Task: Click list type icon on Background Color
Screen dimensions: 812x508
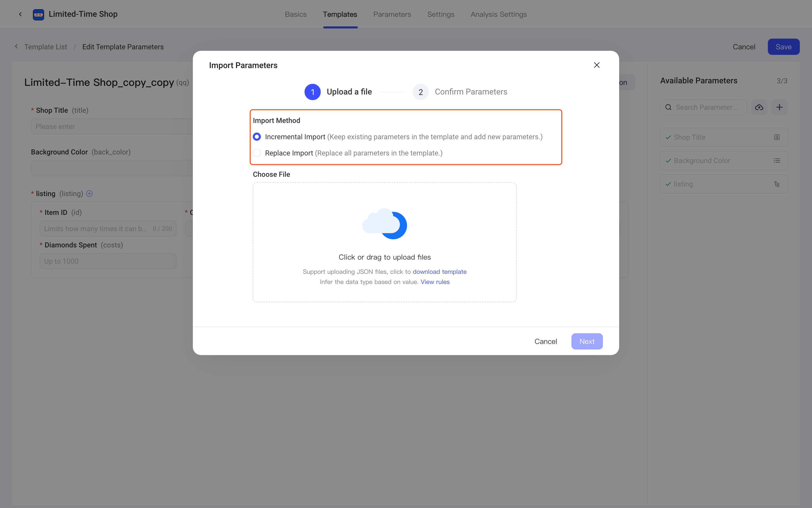Action: pos(777,161)
